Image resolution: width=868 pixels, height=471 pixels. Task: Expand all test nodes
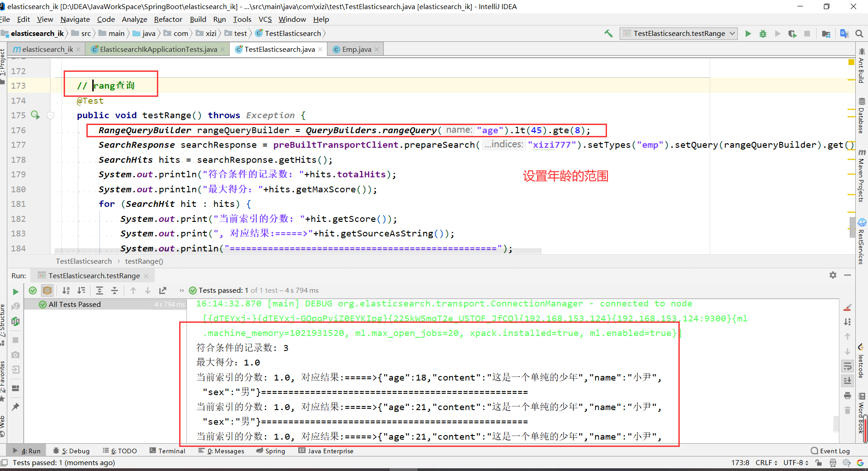[100, 291]
